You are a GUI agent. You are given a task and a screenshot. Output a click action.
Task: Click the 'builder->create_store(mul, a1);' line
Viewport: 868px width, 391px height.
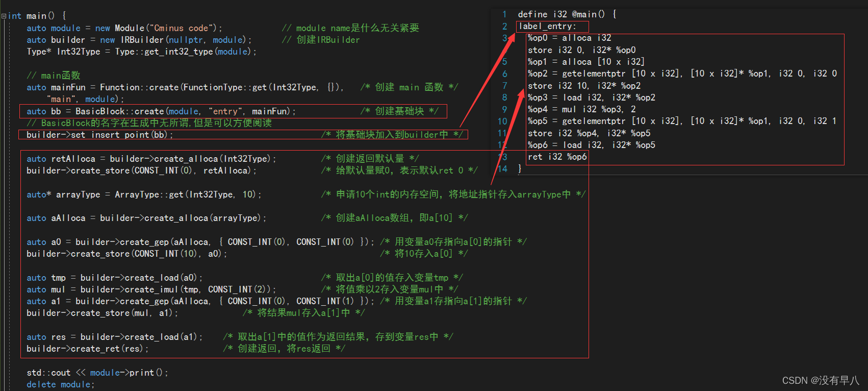point(103,313)
